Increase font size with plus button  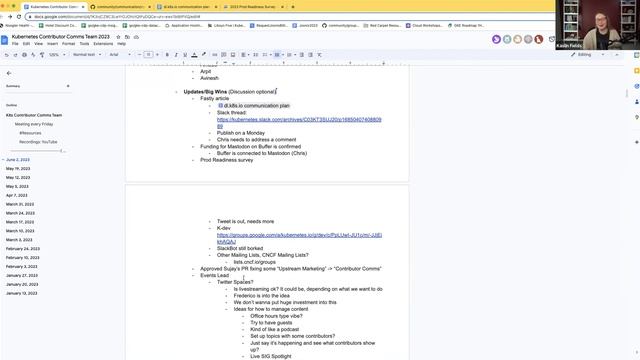(x=158, y=55)
